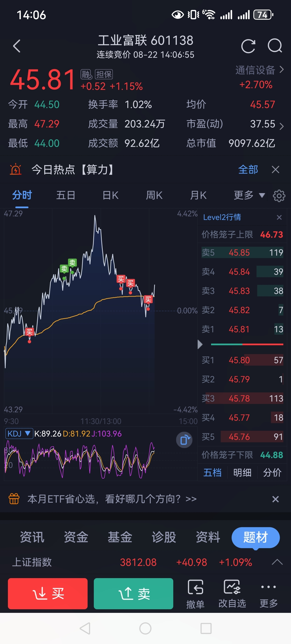This screenshot has width=291, height=644.
Task: Select the 买1 45.80 order row
Action: [242, 360]
